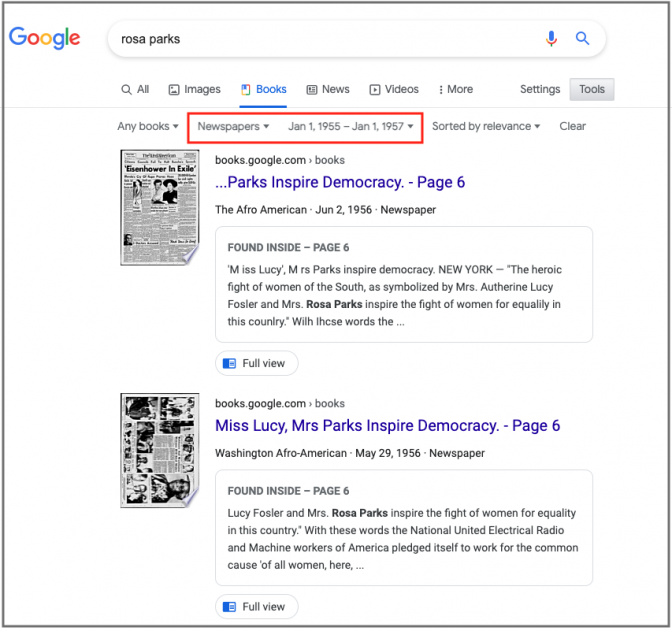Start voice search with the microphone icon
Viewport: 672px width, 631px height.
point(551,39)
